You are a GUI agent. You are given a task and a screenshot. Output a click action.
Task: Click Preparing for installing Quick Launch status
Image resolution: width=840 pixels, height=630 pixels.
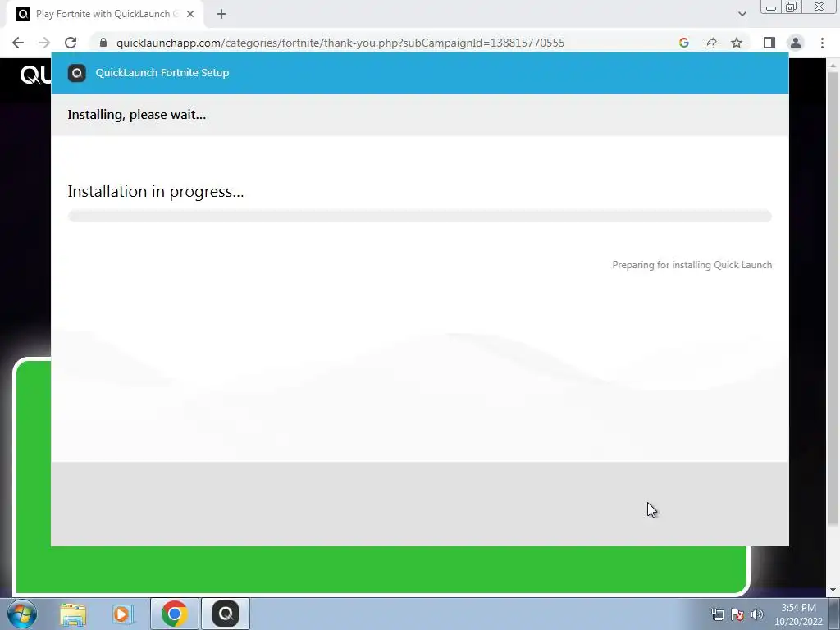tap(692, 265)
